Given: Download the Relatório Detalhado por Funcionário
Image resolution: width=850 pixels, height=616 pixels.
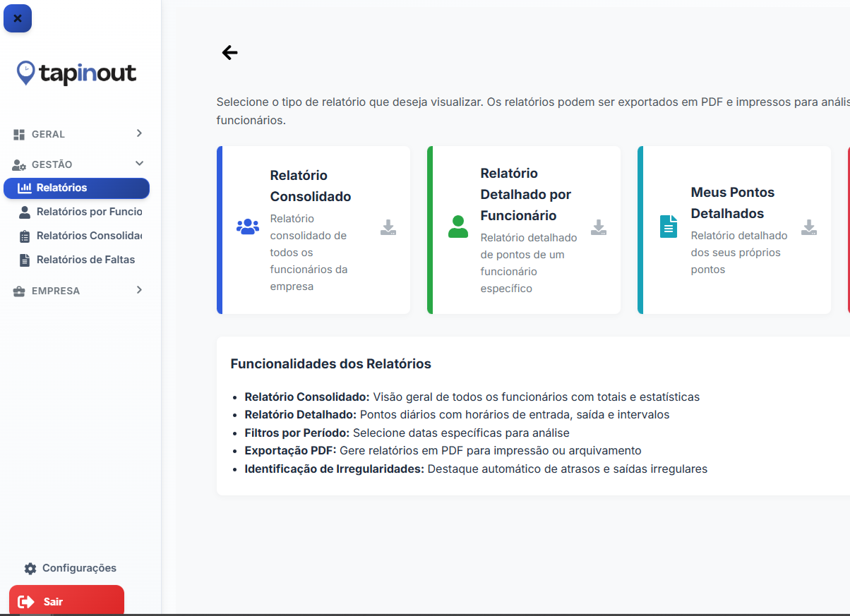Looking at the screenshot, I should (x=599, y=227).
